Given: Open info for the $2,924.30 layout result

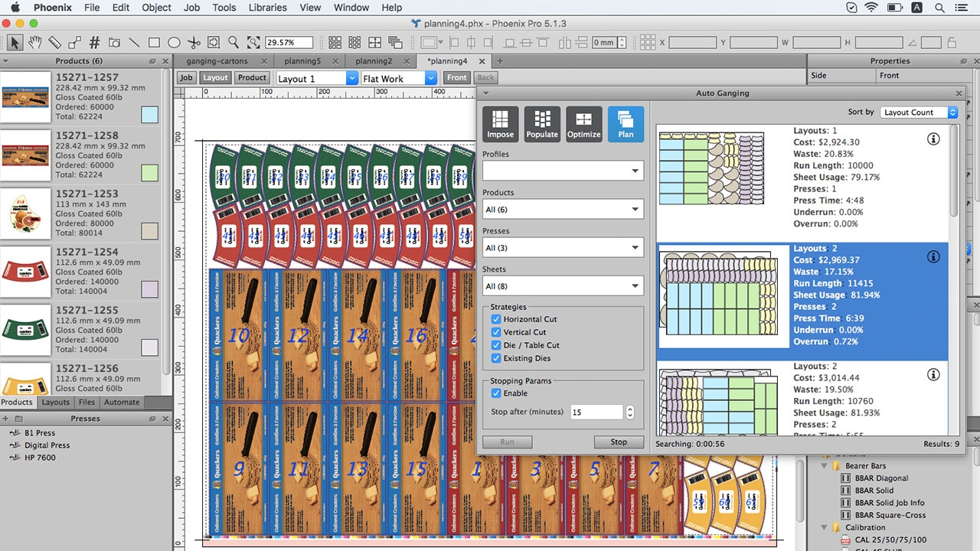Looking at the screenshot, I should click(x=933, y=139).
